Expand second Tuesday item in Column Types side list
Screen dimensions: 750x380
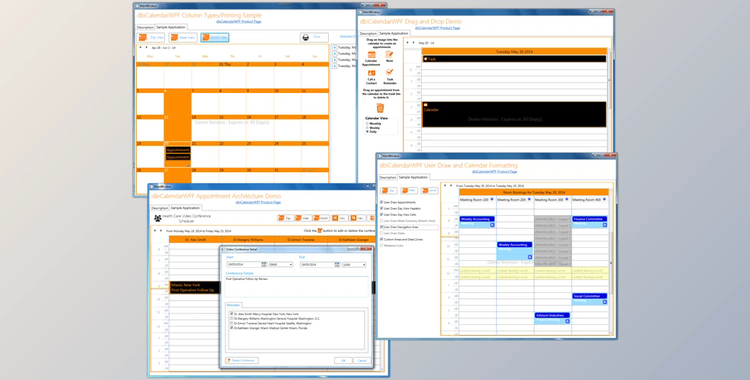point(334,54)
